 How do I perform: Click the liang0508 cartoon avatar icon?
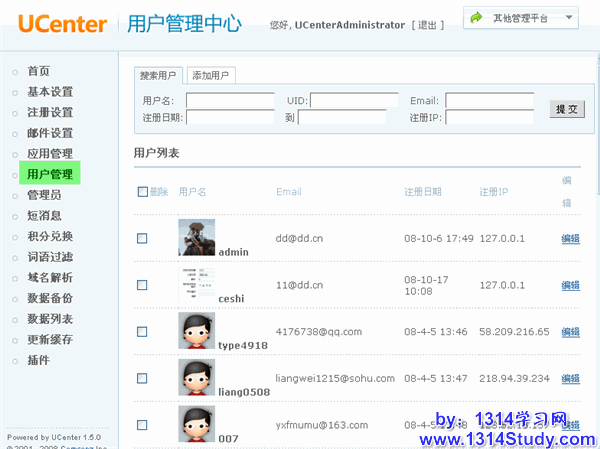tap(197, 378)
